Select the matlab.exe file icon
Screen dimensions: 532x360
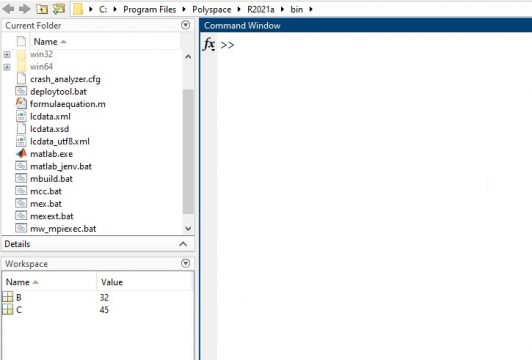pyautogui.click(x=21, y=154)
